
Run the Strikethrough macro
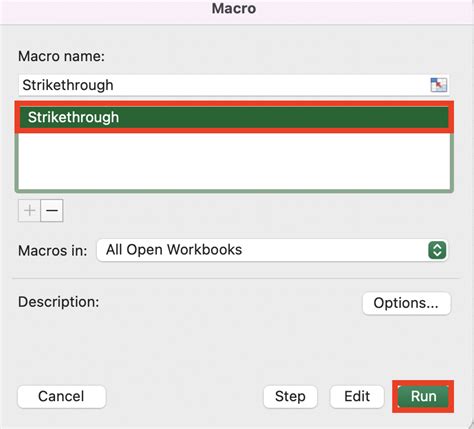tap(423, 396)
